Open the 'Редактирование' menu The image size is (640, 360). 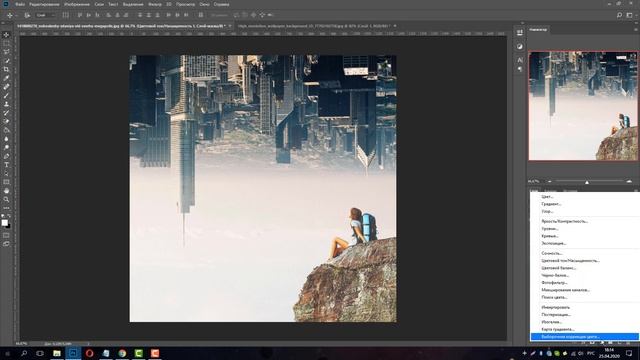(44, 4)
